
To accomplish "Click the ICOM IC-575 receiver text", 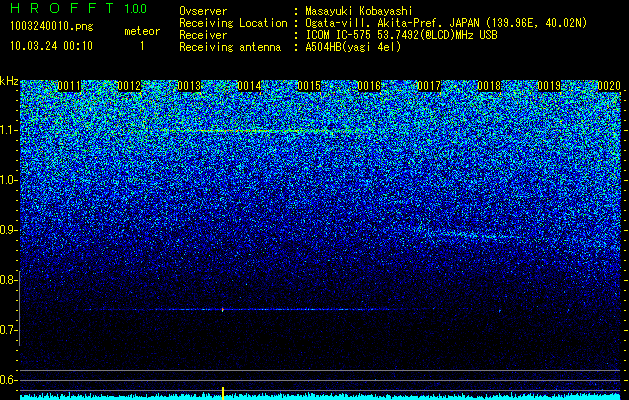I will click(401, 35).
